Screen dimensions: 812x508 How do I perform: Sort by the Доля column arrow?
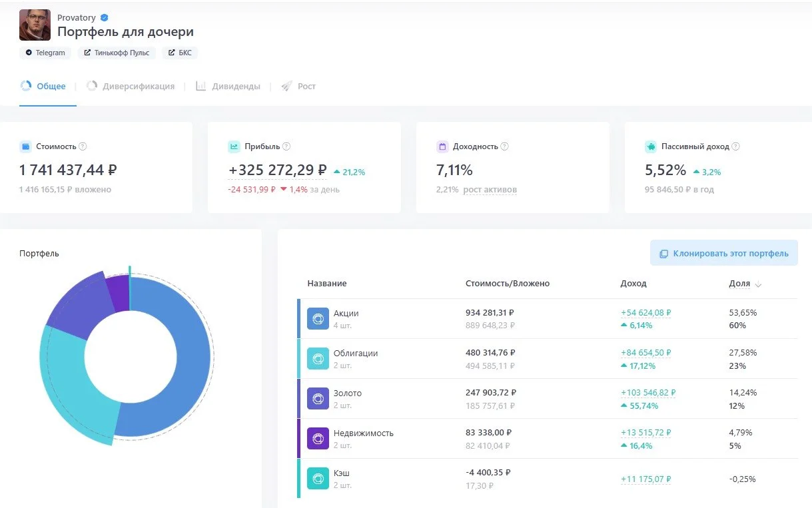tap(758, 284)
